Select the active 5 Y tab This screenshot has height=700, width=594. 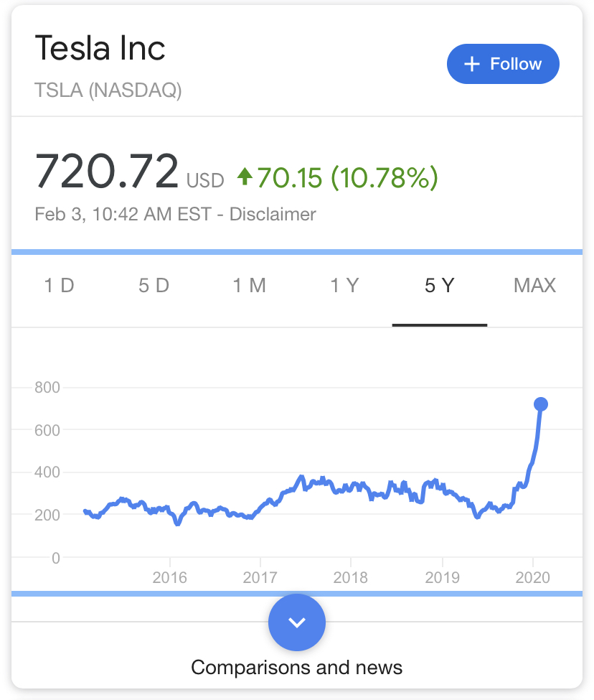439,286
